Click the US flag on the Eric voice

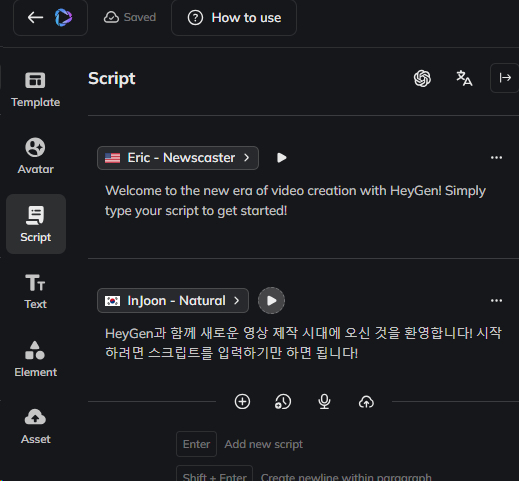tap(112, 158)
